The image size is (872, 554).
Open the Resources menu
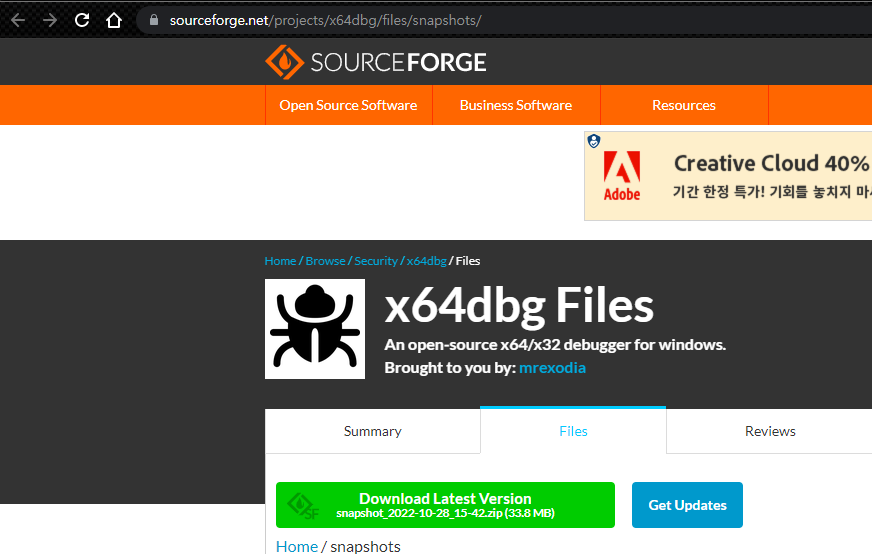coord(683,105)
